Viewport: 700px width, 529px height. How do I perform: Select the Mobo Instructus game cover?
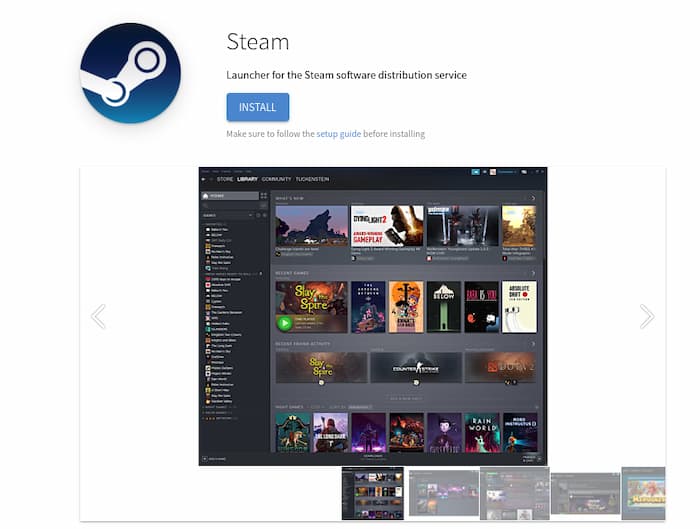point(520,433)
